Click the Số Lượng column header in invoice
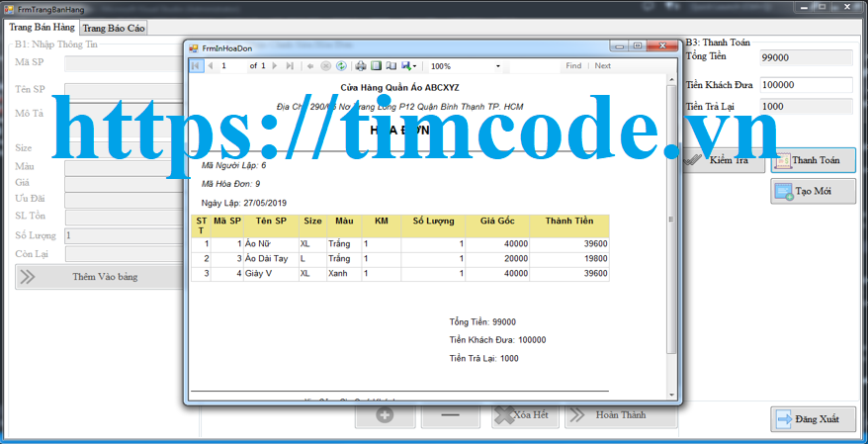 pos(433,225)
